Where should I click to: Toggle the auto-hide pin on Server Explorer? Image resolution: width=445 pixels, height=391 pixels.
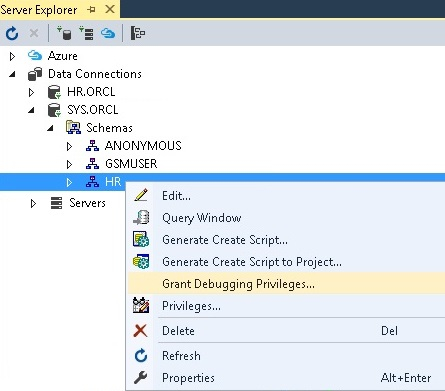pos(91,10)
